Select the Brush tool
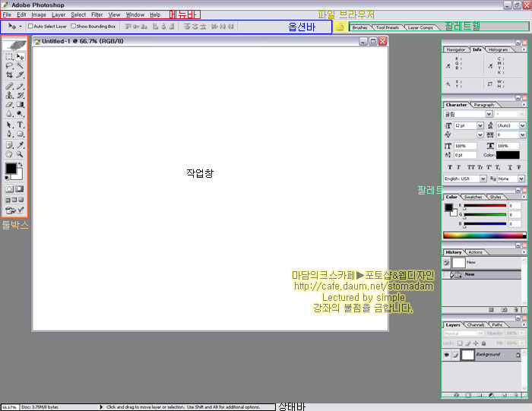 [20, 86]
